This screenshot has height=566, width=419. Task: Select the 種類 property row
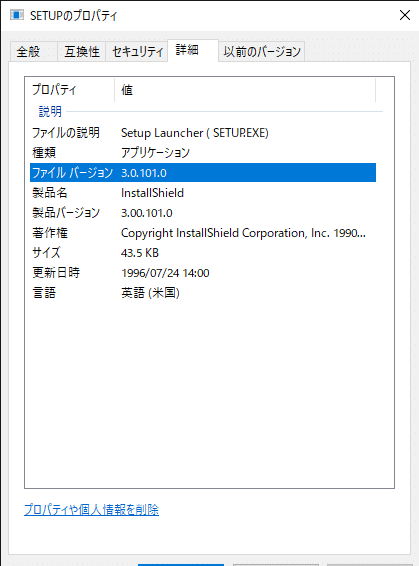coord(203,153)
